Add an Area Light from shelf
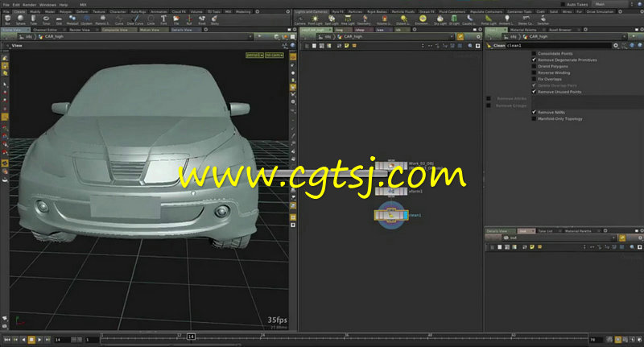This screenshot has width=644, height=347. [x=348, y=19]
